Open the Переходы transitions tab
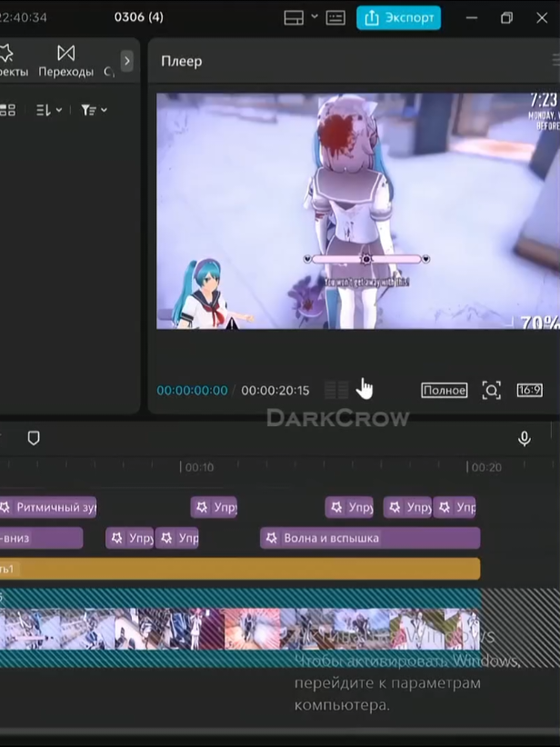Screen dimensions: 560x747 click(x=65, y=61)
